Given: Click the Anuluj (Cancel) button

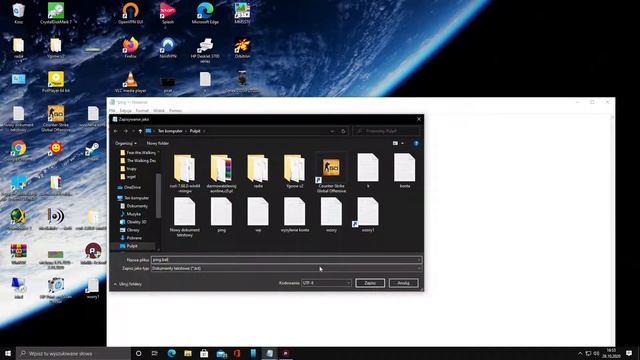Looking at the screenshot, I should pyautogui.click(x=403, y=283).
